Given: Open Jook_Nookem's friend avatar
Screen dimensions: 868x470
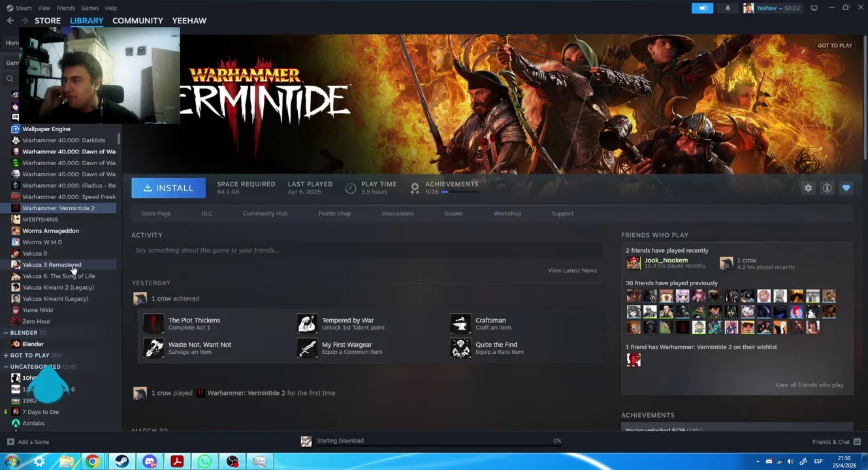Looking at the screenshot, I should click(634, 263).
